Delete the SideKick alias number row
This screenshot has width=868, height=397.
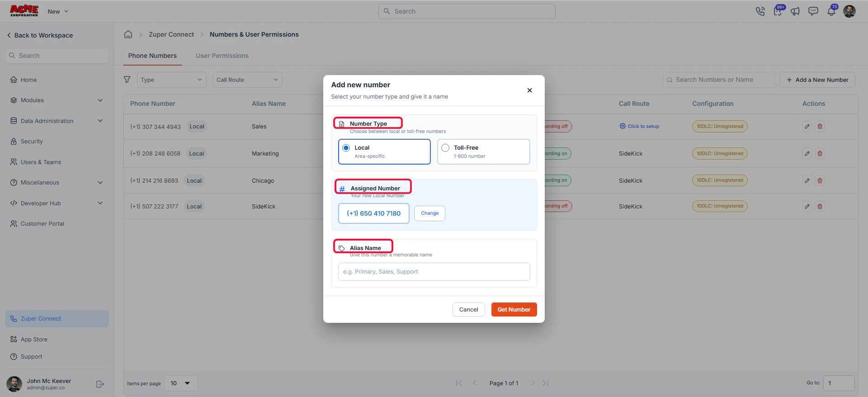coord(820,206)
